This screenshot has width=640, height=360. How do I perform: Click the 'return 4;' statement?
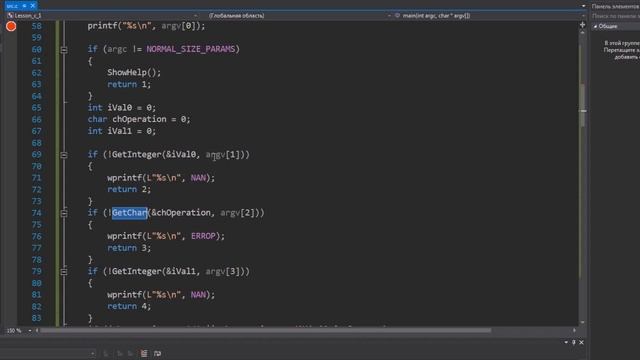click(x=129, y=306)
